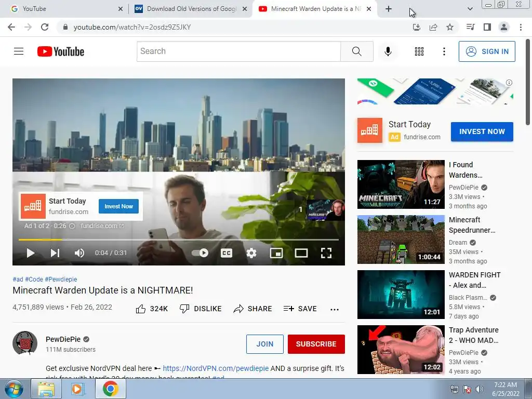The image size is (532, 399).
Task: Click the #Pewdiepie hashtag
Action: tap(61, 279)
